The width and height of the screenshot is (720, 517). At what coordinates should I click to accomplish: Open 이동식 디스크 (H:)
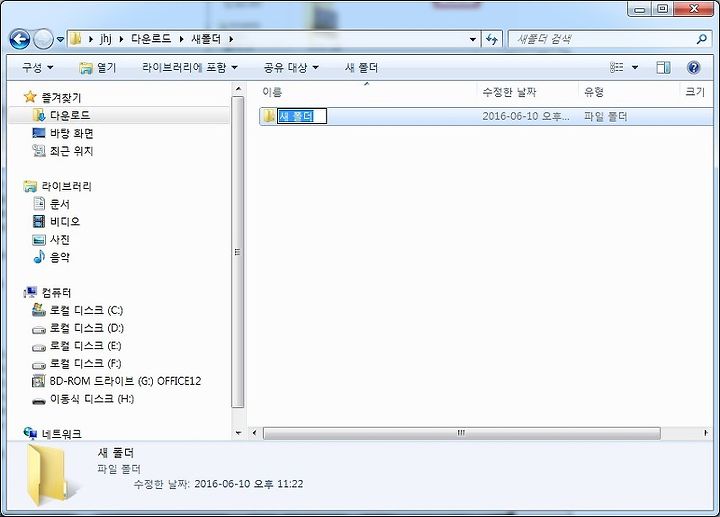(92, 399)
